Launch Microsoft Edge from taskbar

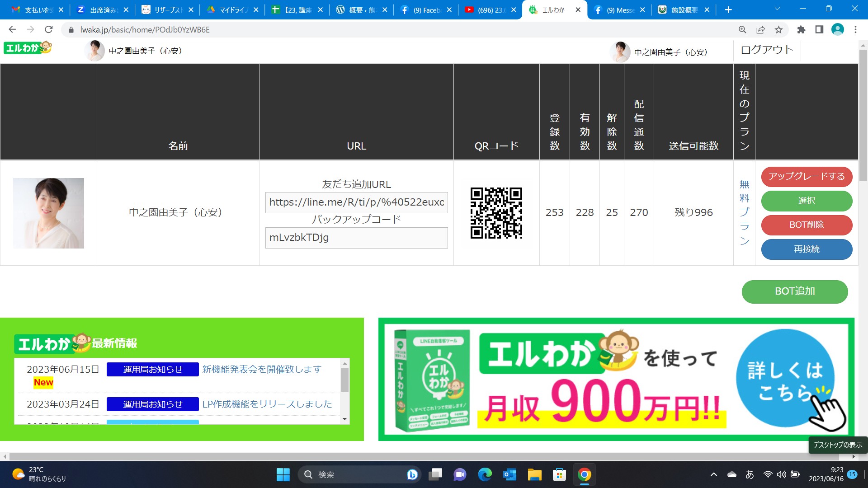(x=485, y=474)
